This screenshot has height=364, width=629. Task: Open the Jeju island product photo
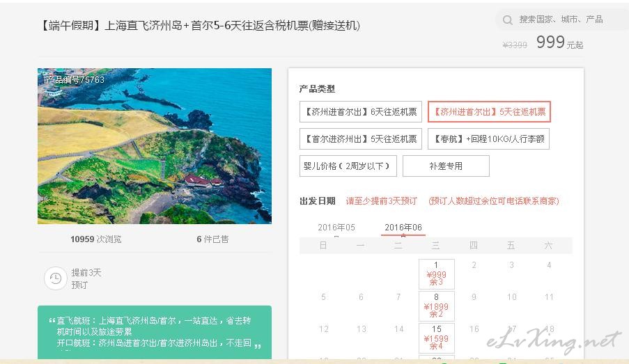(155, 146)
